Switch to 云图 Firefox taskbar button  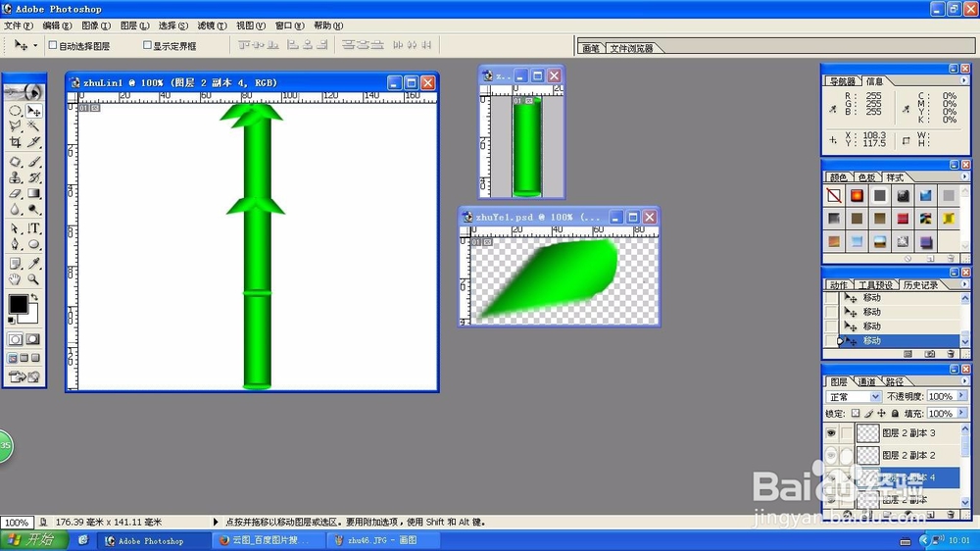coord(270,540)
